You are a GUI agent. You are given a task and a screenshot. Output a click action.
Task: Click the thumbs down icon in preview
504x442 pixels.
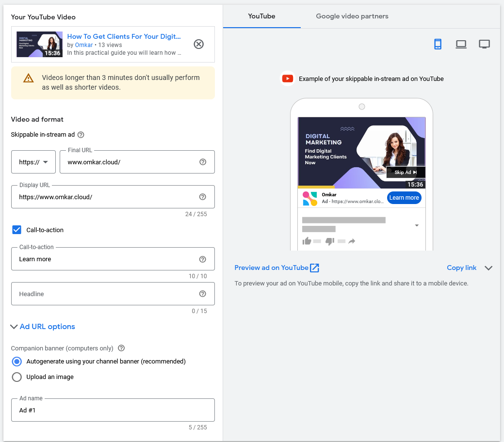click(330, 241)
